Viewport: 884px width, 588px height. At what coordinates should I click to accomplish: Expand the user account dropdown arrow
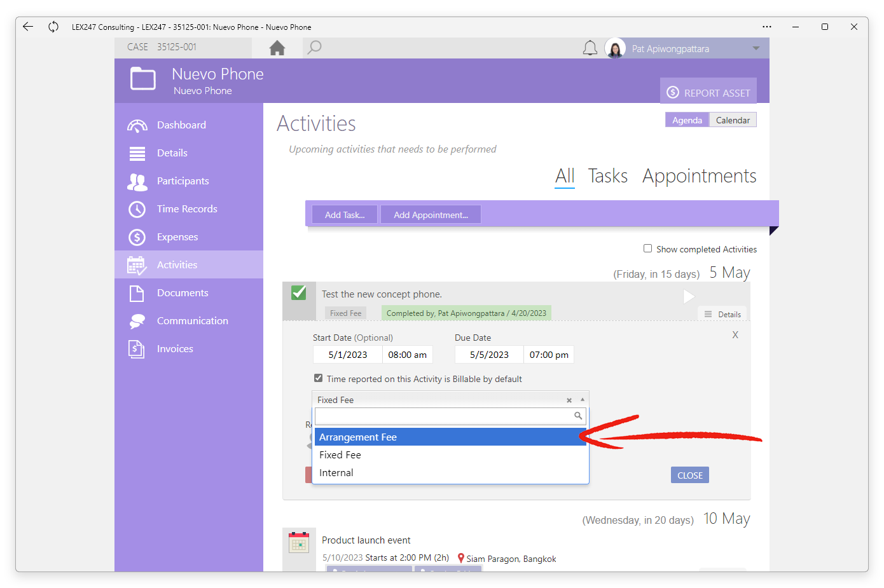(756, 48)
